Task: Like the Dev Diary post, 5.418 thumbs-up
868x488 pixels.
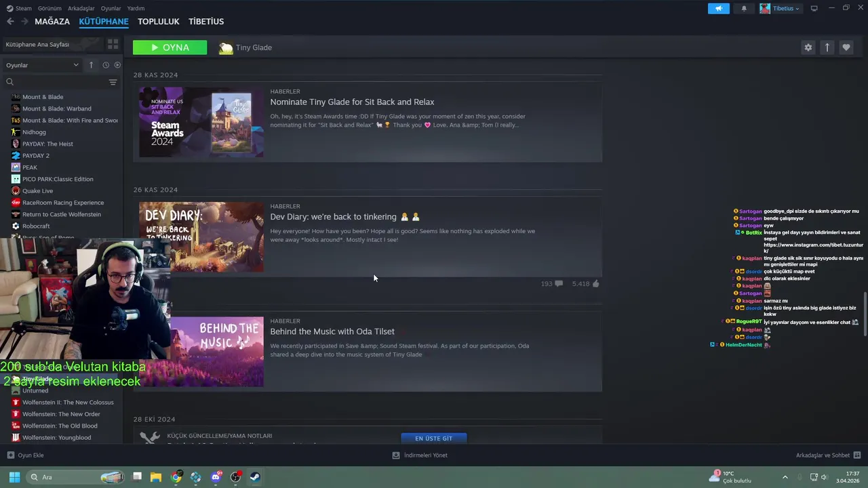Action: (595, 284)
